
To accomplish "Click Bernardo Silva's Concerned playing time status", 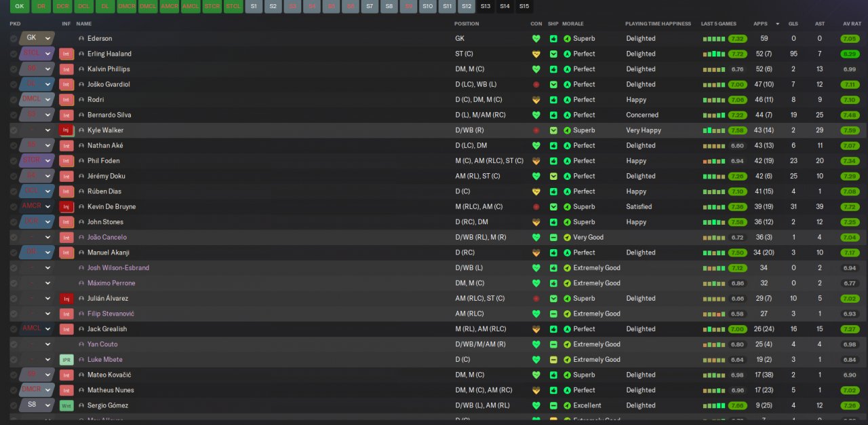I will 642,115.
